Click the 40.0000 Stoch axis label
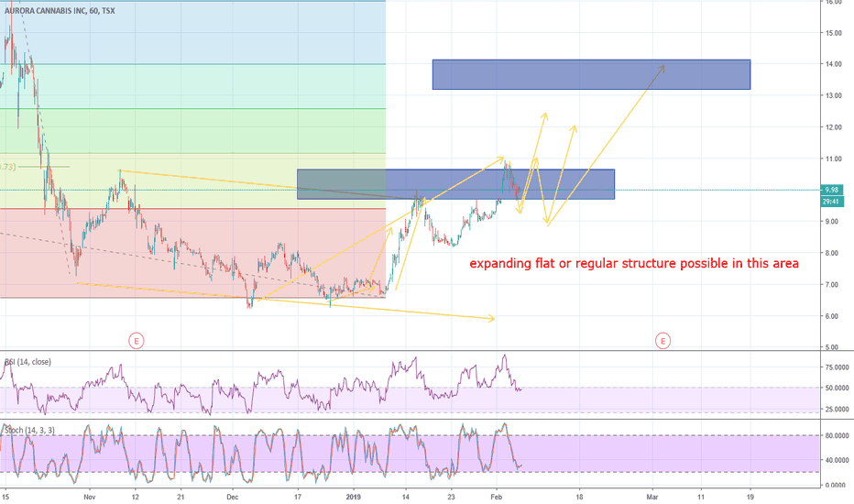 838,460
